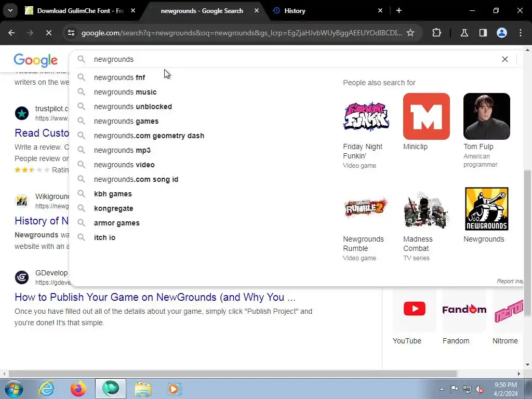Click the vertical page scrollbar
This screenshot has height=399, width=532.
528,243
